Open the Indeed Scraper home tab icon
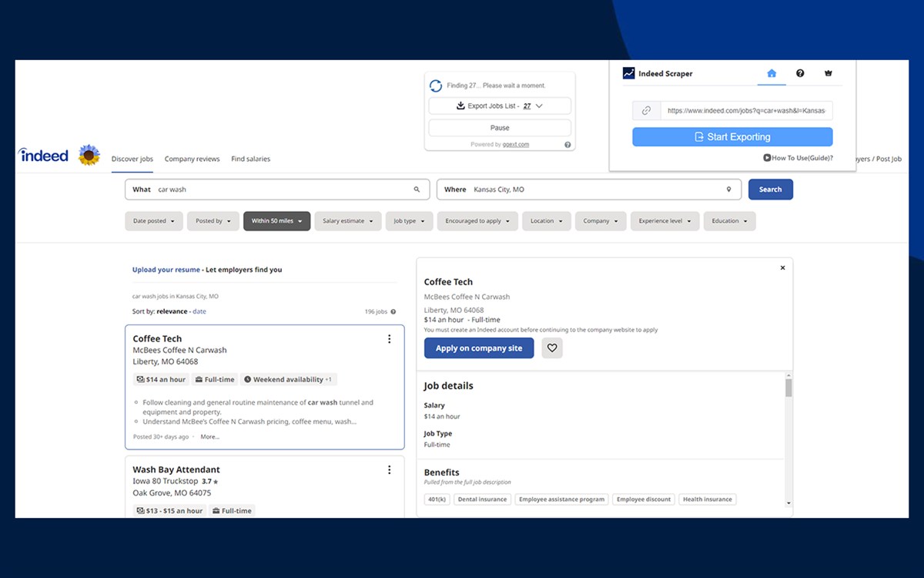The height and width of the screenshot is (578, 924). (772, 73)
